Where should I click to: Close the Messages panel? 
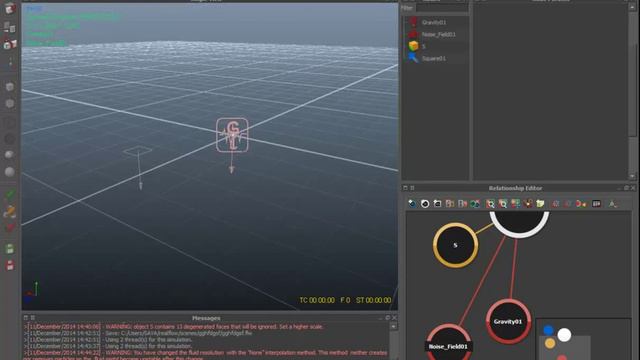pos(394,318)
